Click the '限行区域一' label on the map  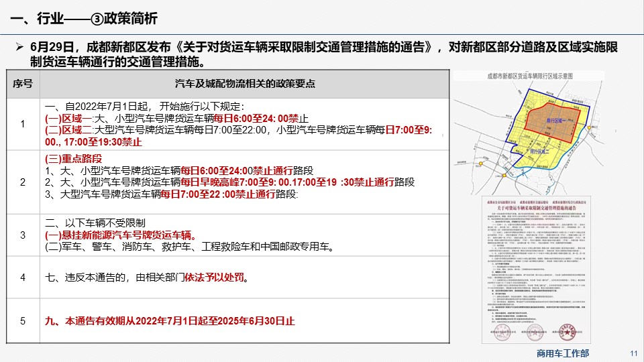point(555,121)
